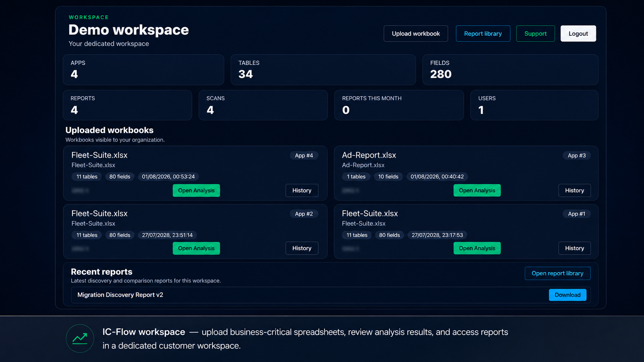Click 80 fields tag on App #4 card

click(x=120, y=177)
